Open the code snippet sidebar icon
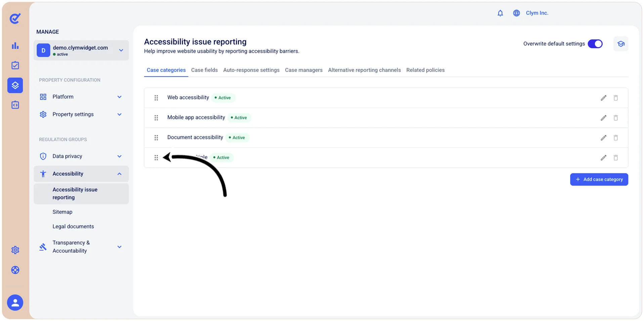The height and width of the screenshot is (321, 644). point(15,105)
